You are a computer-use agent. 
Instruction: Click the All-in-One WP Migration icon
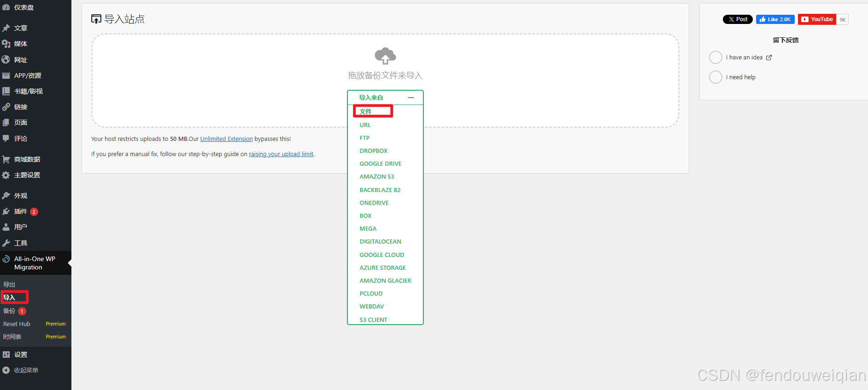[x=6, y=259]
